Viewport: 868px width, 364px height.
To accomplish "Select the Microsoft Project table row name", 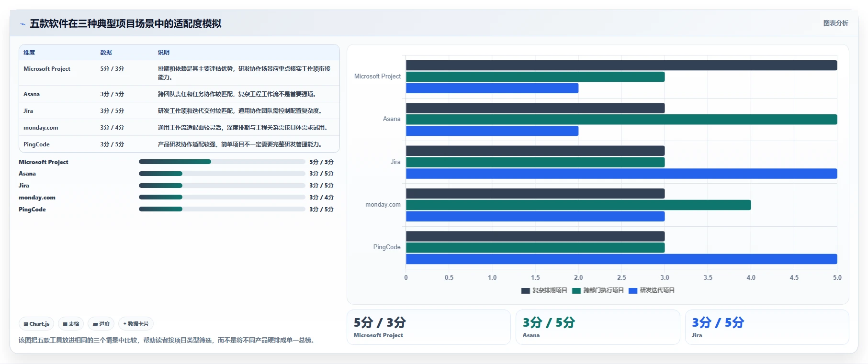I will click(47, 69).
